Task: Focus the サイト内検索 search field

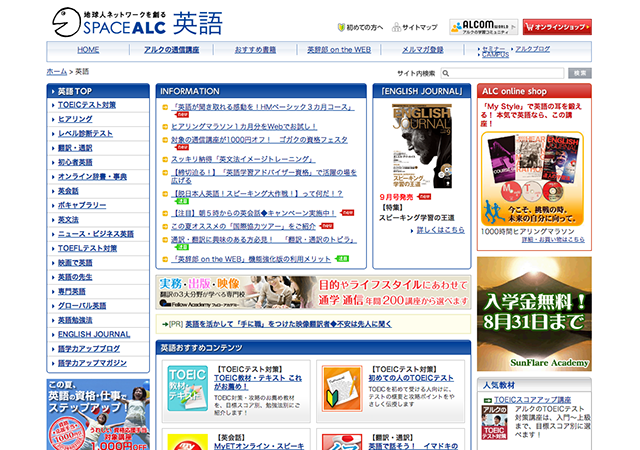Action: point(502,73)
